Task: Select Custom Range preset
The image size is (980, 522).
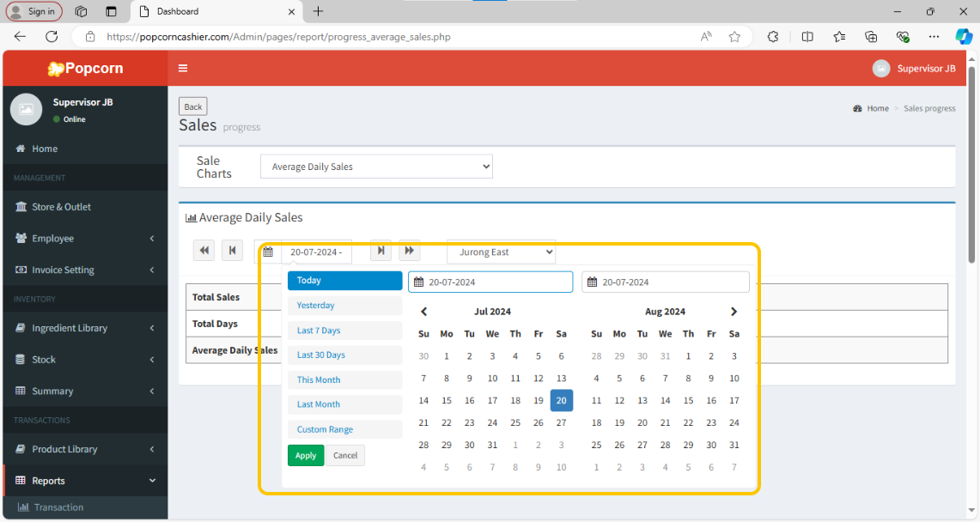Action: [345, 429]
